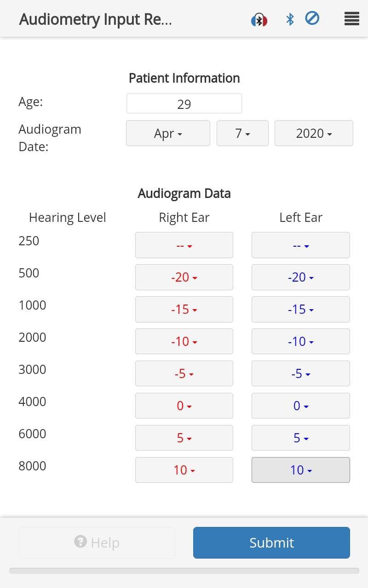The image size is (368, 588).
Task: Open Right Ear 2000 Hz dropdown
Action: click(x=184, y=342)
